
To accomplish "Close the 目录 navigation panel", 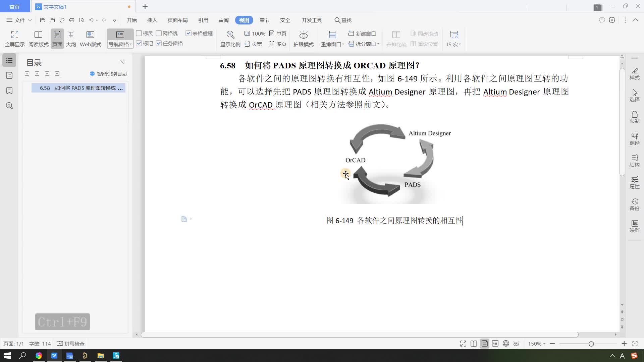I will coord(122,62).
